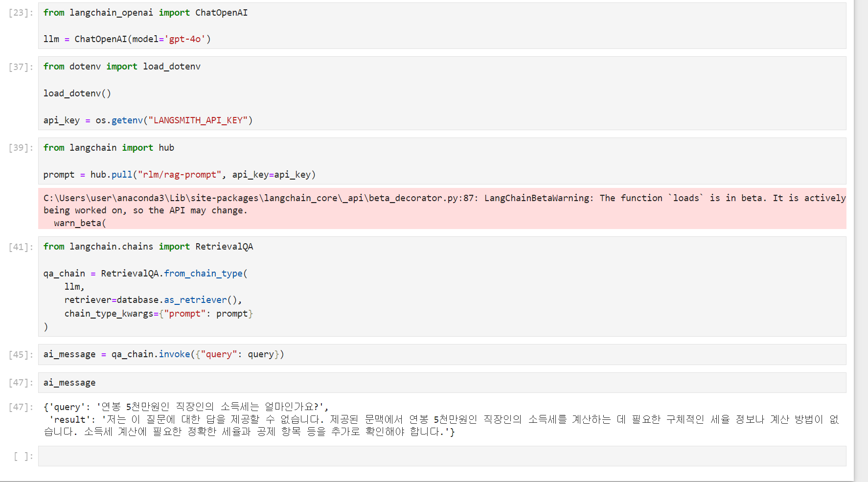
Task: Click the [23]: cell prompt
Action: click(x=21, y=13)
